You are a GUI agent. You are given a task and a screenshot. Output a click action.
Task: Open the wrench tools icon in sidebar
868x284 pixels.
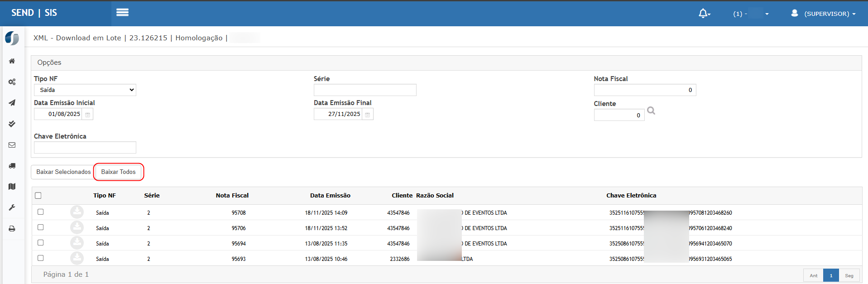pos(12,207)
